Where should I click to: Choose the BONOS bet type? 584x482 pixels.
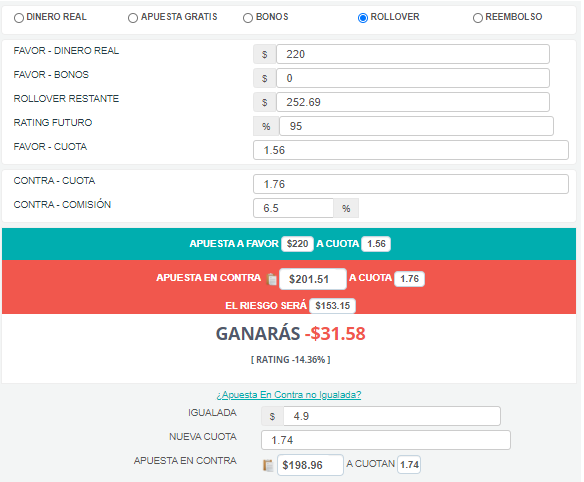[x=248, y=18]
